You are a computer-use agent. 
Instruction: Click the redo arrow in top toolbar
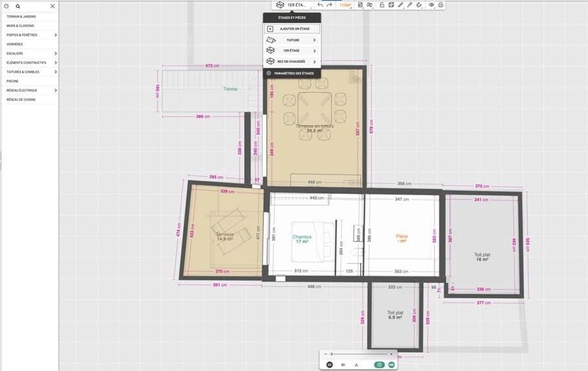(x=329, y=5)
